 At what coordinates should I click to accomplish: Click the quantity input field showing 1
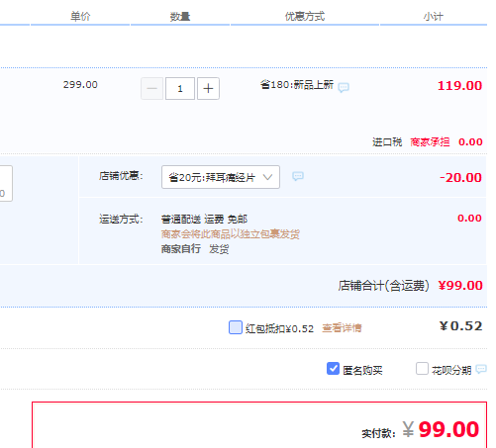180,88
